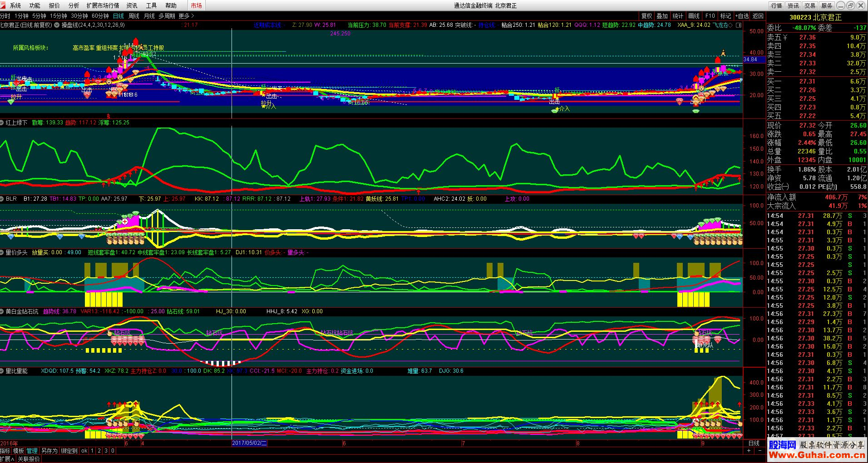Select template slot 0

pos(113,451)
